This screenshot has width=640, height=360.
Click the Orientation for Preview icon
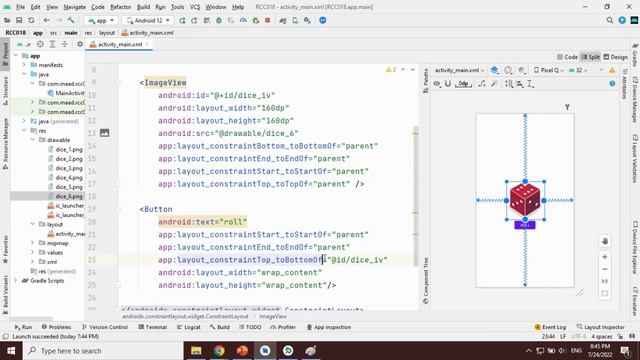click(x=508, y=70)
